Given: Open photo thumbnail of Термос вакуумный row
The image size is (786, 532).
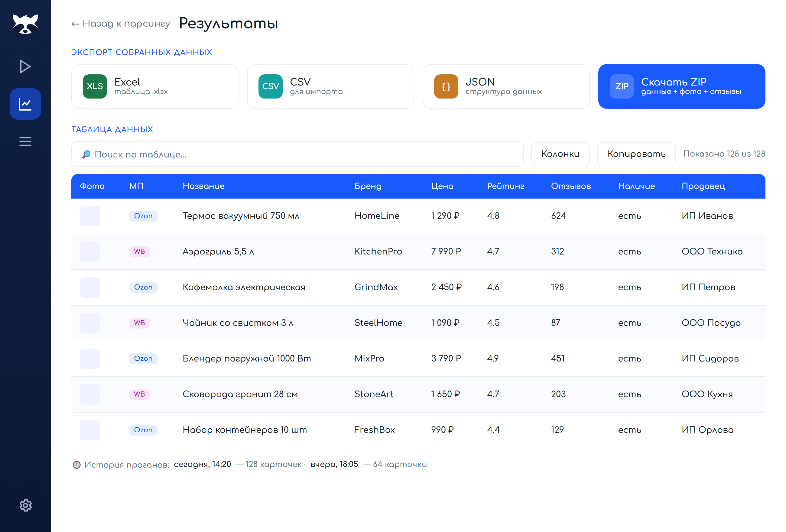Looking at the screenshot, I should 90,216.
